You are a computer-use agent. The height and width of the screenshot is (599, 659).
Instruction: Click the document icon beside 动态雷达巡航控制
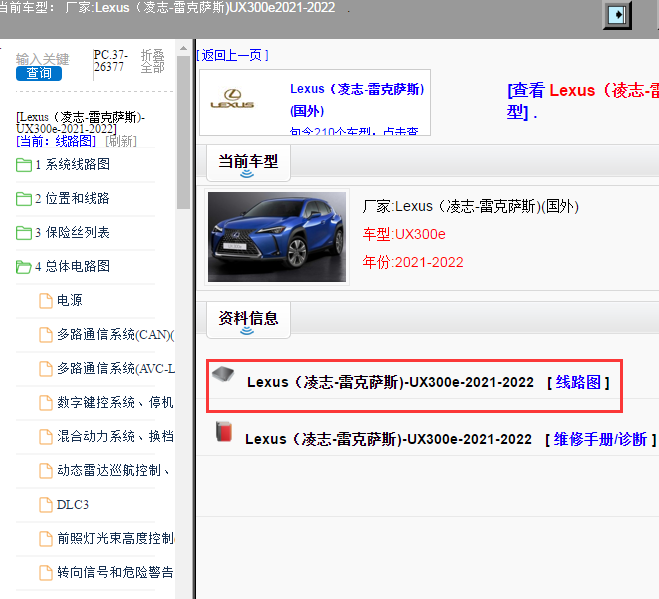pyautogui.click(x=46, y=471)
